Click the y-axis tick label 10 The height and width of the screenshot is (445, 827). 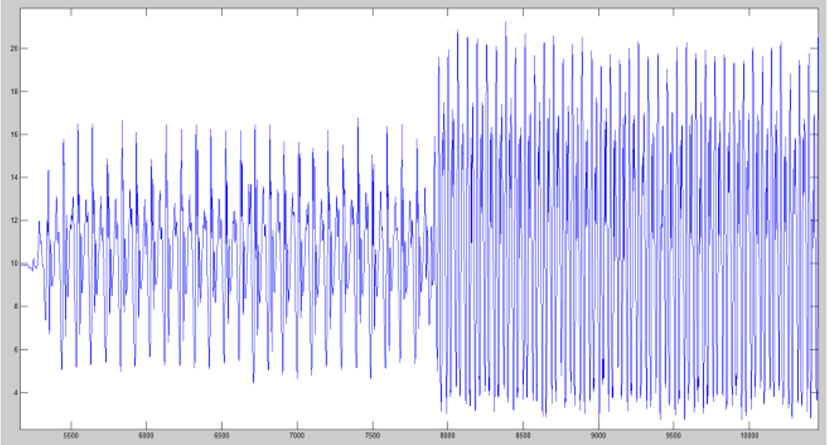tap(14, 264)
